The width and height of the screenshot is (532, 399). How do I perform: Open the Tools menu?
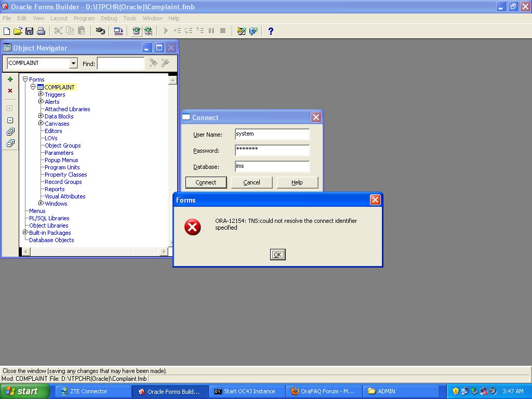coord(129,18)
